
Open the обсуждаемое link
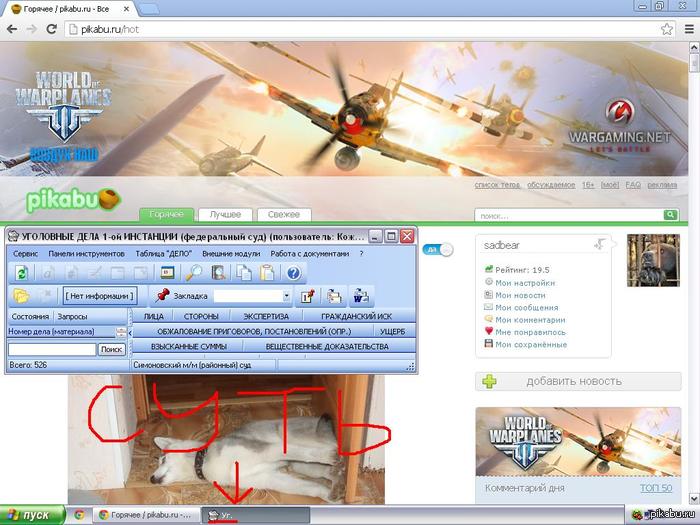point(551,185)
